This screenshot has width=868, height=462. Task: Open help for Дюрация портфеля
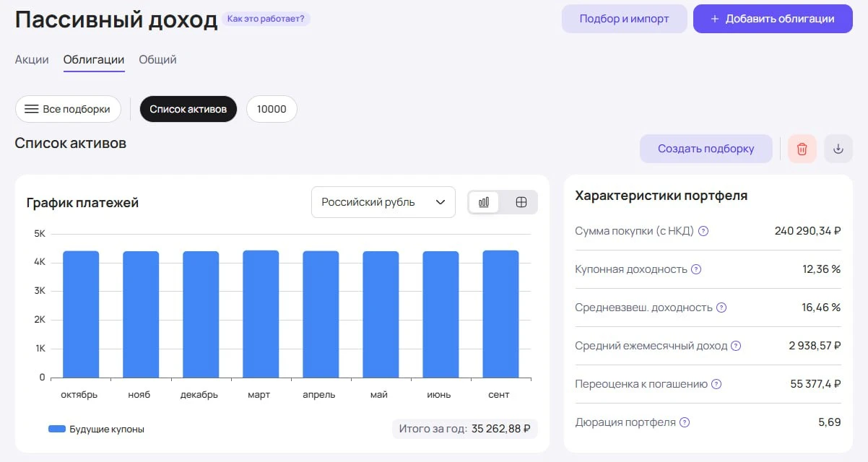point(685,422)
